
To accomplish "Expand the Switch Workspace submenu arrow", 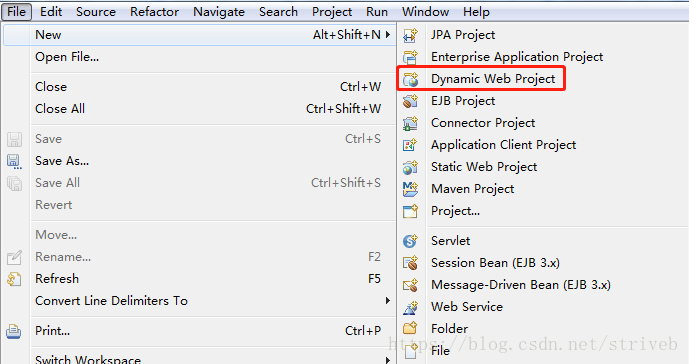I will 388,360.
